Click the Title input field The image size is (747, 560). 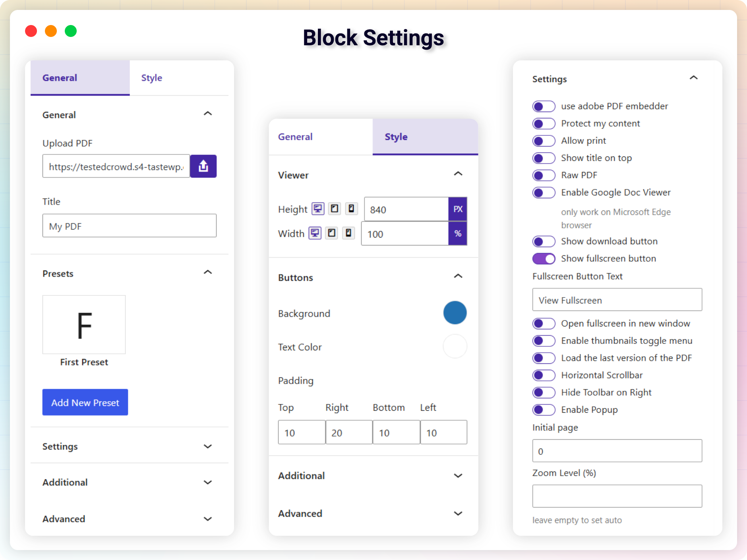[x=129, y=226]
